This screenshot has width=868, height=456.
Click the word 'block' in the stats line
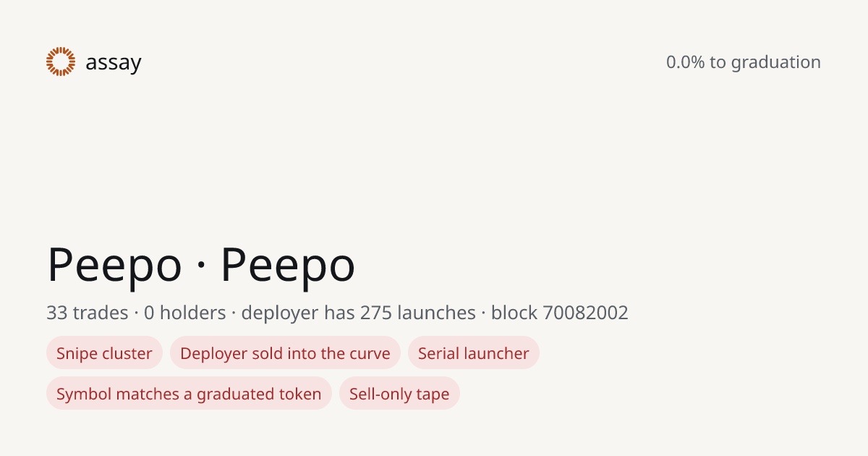(514, 313)
